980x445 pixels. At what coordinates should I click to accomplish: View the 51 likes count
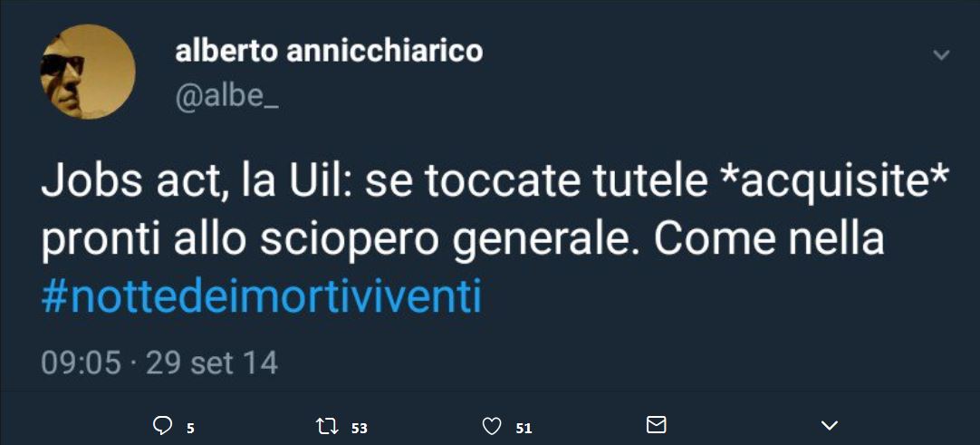524,428
